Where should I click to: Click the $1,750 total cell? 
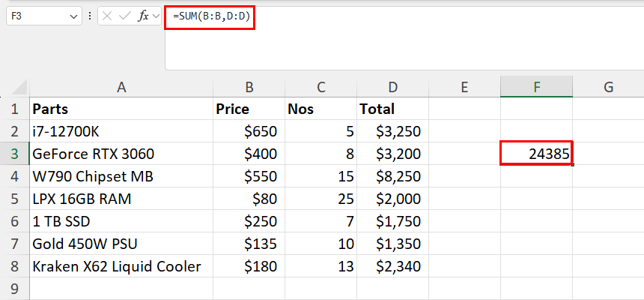click(x=392, y=221)
